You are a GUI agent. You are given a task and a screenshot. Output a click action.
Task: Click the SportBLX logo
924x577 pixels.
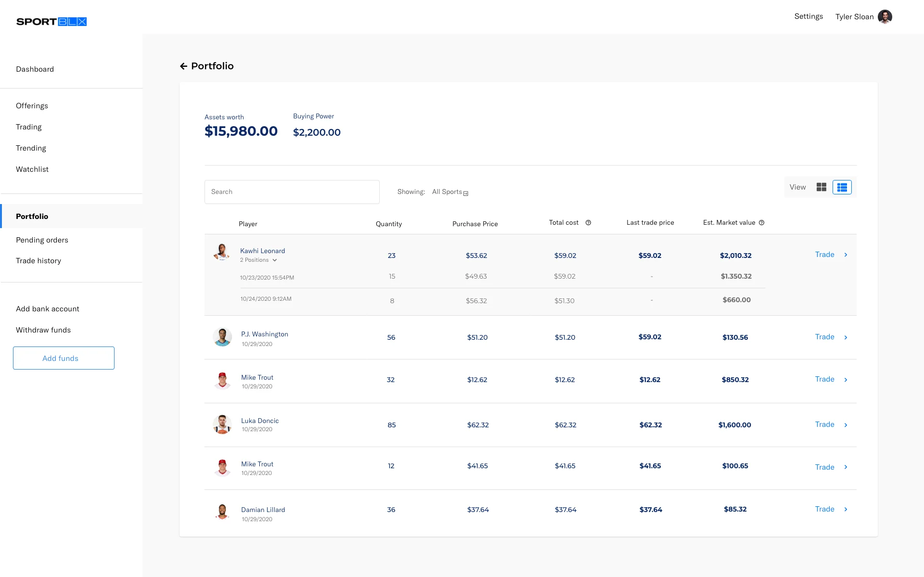(51, 22)
